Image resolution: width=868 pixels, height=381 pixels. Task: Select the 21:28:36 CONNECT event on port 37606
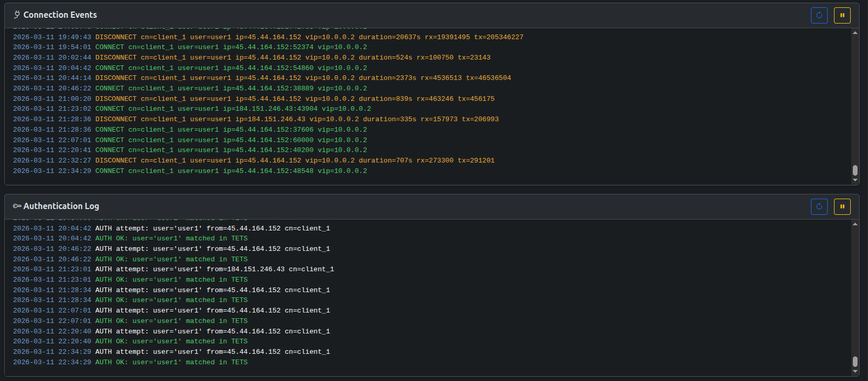tap(190, 130)
